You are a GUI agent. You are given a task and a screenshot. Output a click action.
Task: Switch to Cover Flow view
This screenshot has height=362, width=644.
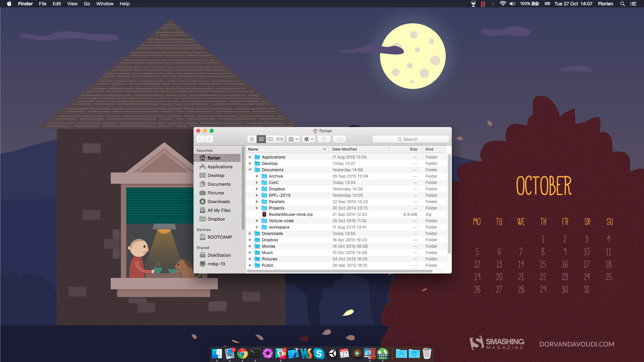pyautogui.click(x=280, y=139)
